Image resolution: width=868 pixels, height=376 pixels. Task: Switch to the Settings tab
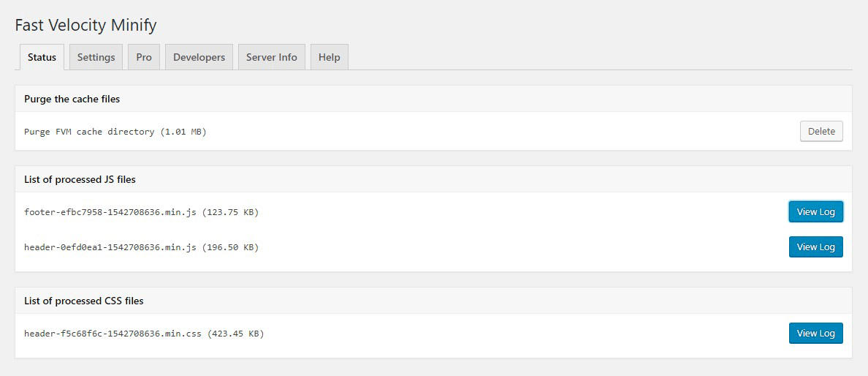click(x=96, y=57)
